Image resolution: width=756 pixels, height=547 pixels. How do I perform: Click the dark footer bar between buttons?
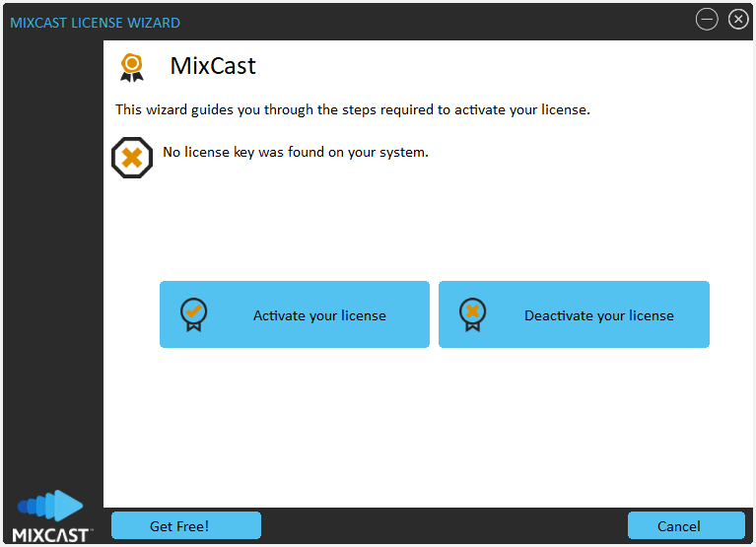coord(444,525)
